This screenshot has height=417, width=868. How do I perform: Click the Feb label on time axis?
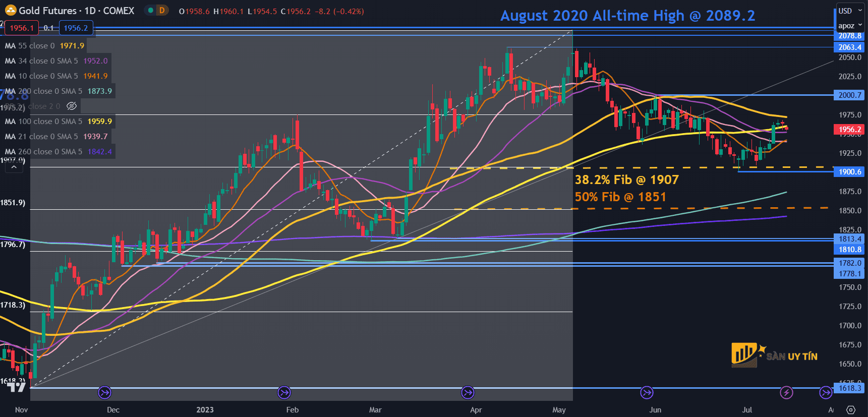point(293,409)
